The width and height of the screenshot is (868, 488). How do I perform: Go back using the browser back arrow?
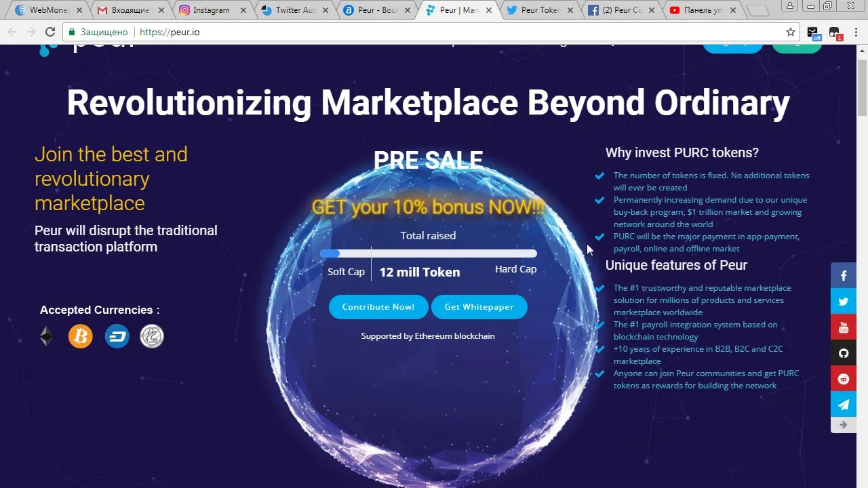[12, 32]
